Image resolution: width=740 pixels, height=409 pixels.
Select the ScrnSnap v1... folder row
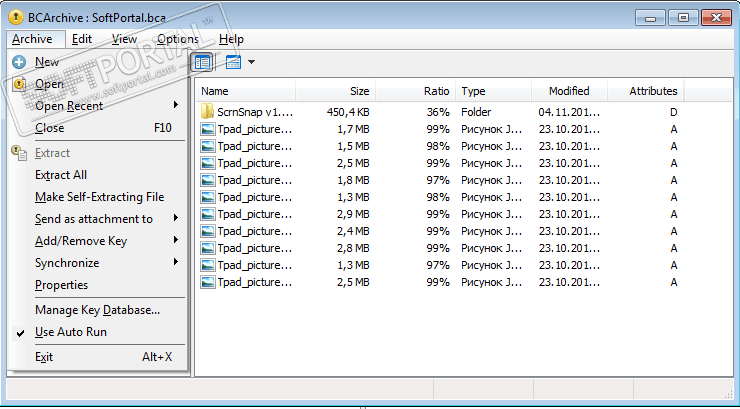440,112
